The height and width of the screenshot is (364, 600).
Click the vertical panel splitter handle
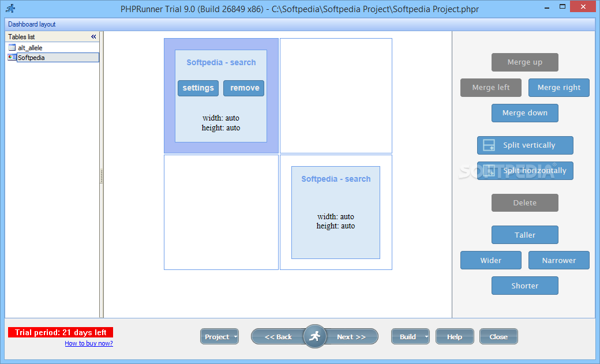101,176
